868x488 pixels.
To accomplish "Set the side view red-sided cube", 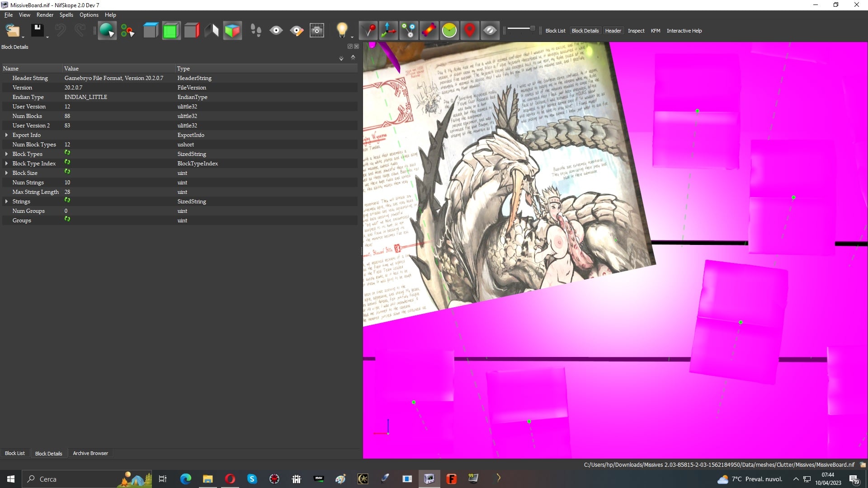I will pyautogui.click(x=192, y=31).
